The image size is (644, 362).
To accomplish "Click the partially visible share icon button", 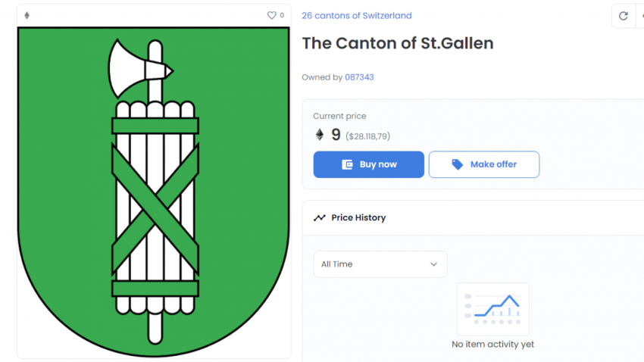I will pos(641,16).
